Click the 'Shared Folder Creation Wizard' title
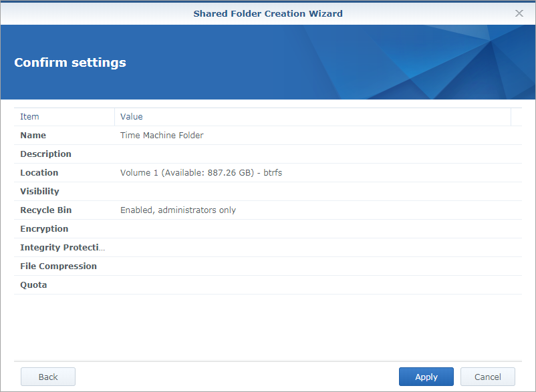This screenshot has width=536, height=392. pyautogui.click(x=268, y=13)
